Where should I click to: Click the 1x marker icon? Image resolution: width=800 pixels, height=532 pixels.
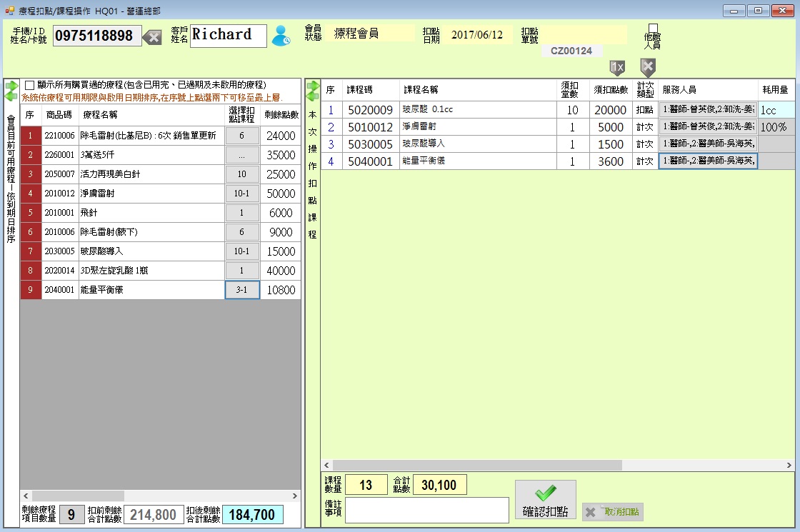pyautogui.click(x=617, y=67)
